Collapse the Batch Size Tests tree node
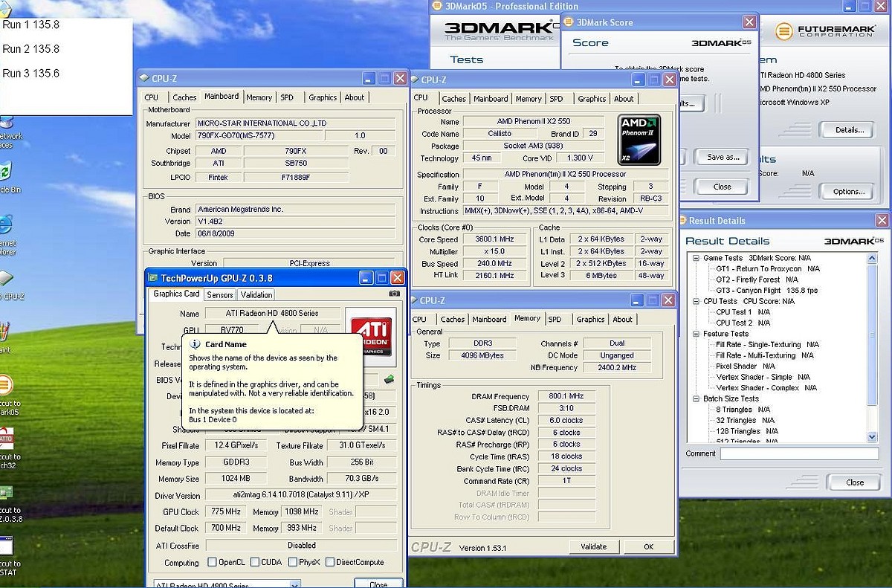Viewport: 892px width, 588px height. point(695,398)
